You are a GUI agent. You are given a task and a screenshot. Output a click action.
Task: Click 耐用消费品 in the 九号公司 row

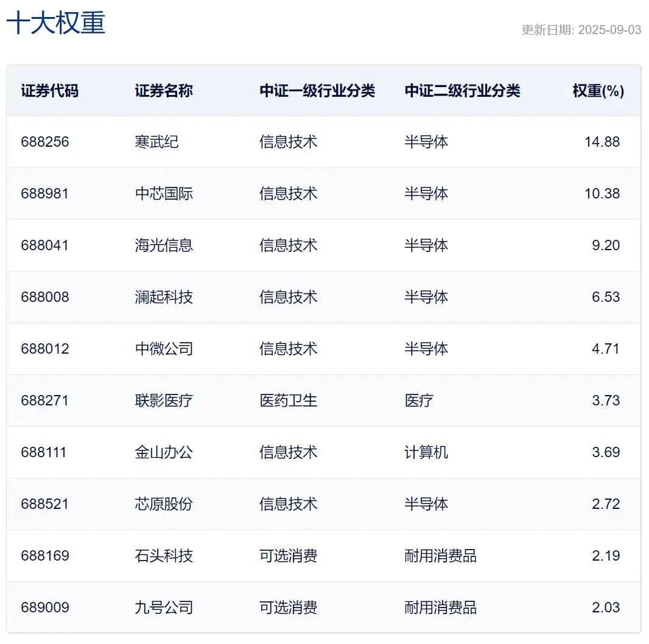(x=441, y=607)
